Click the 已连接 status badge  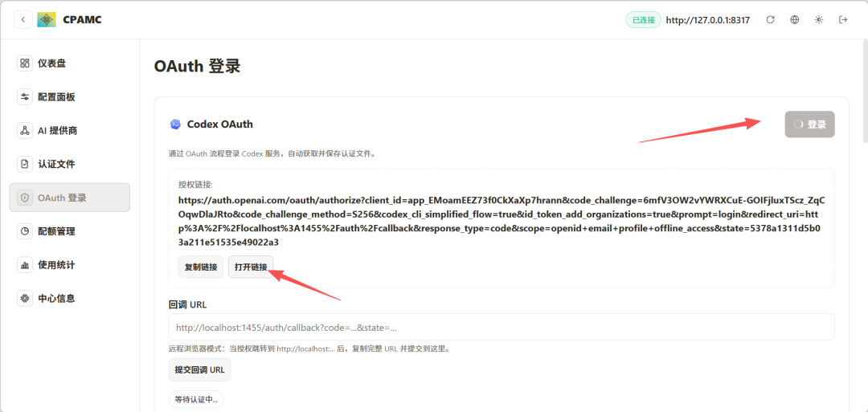[643, 20]
